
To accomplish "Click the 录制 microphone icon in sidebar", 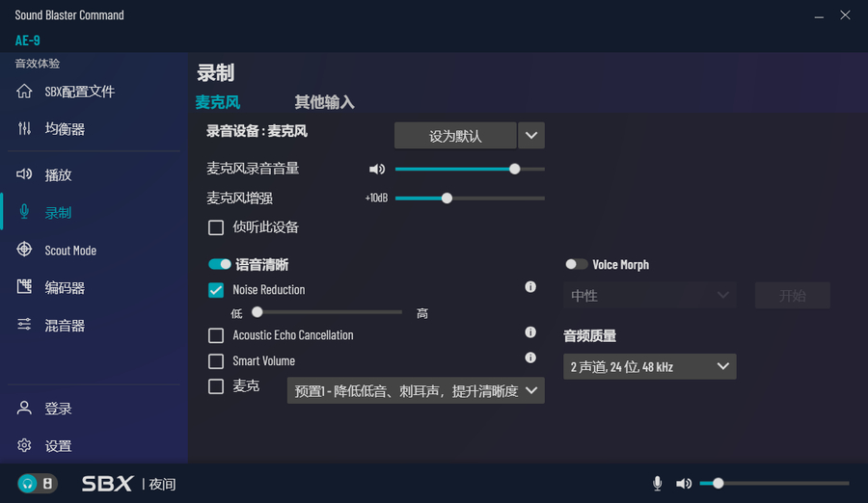I will point(24,211).
